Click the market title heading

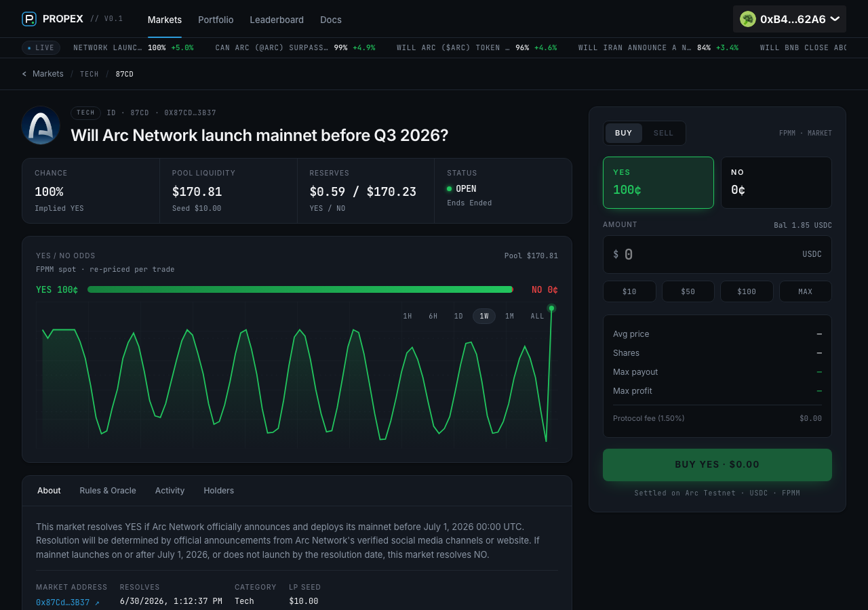[x=260, y=135]
